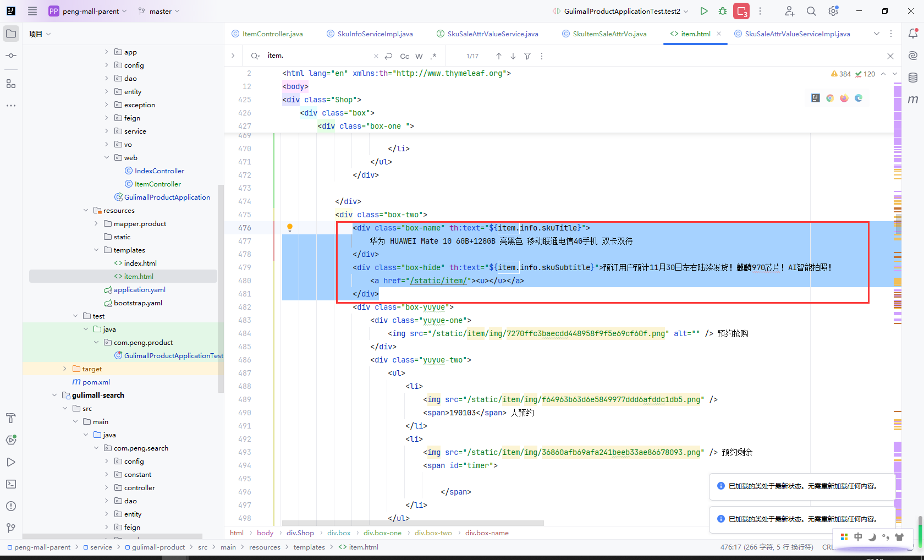924x560 pixels.
Task: Open the Maven tool window
Action: coord(913,100)
